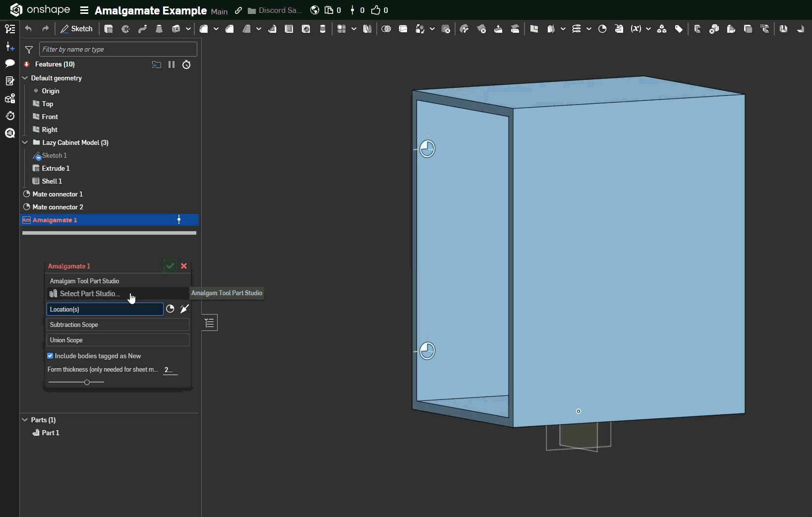The height and width of the screenshot is (517, 812).
Task: Click the rollback pause icon in Features
Action: (172, 65)
